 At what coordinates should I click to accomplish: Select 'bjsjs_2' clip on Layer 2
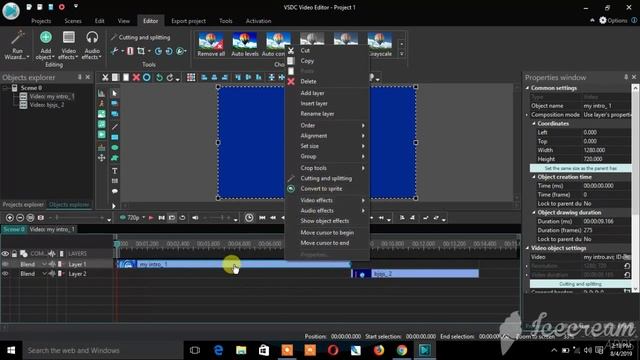coord(415,274)
